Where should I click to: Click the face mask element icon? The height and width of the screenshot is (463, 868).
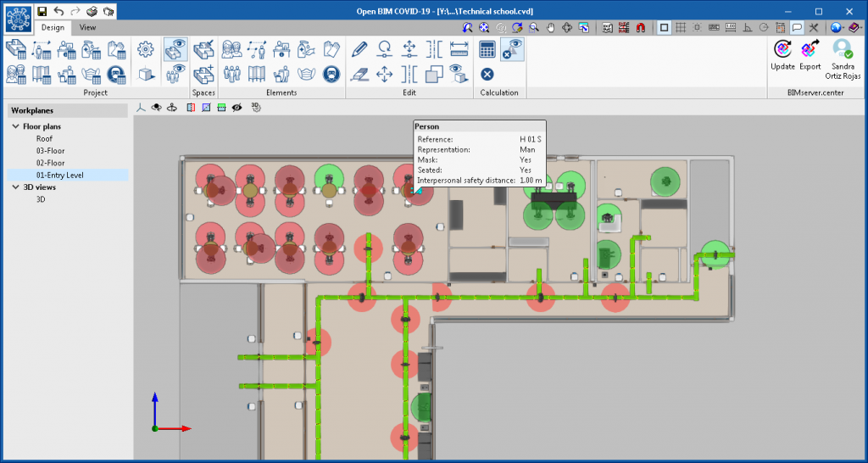307,74
